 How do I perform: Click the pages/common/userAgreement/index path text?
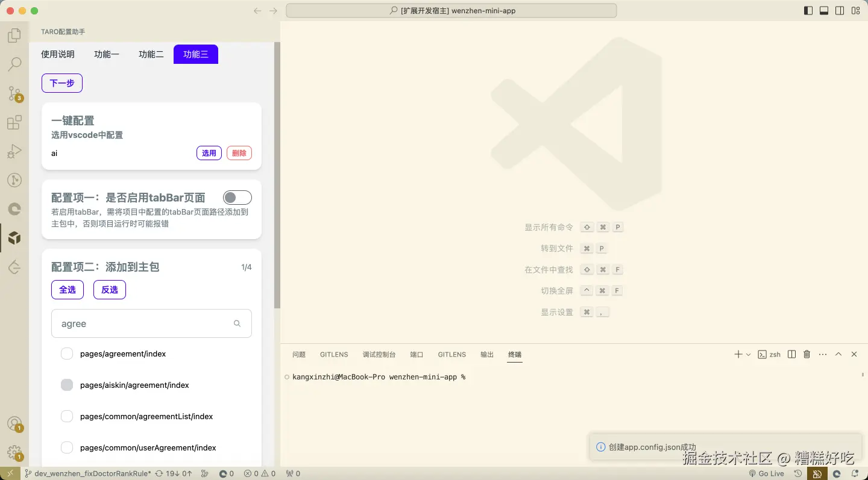(x=148, y=447)
